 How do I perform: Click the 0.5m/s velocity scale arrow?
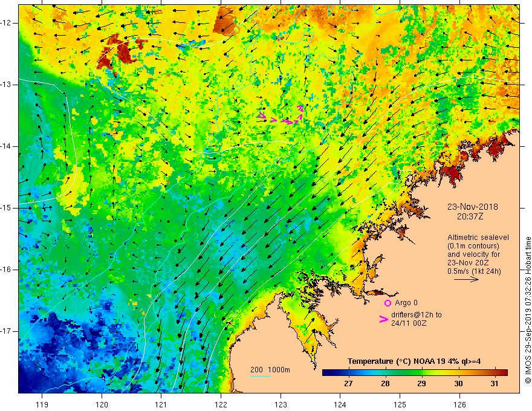tap(466, 279)
